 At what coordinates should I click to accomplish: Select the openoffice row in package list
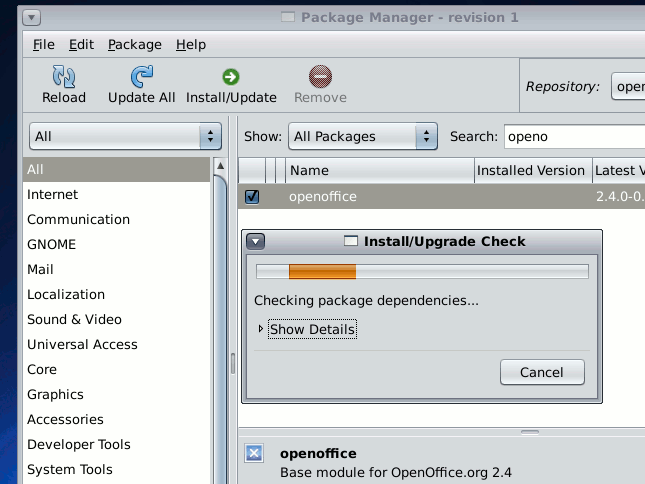[441, 197]
